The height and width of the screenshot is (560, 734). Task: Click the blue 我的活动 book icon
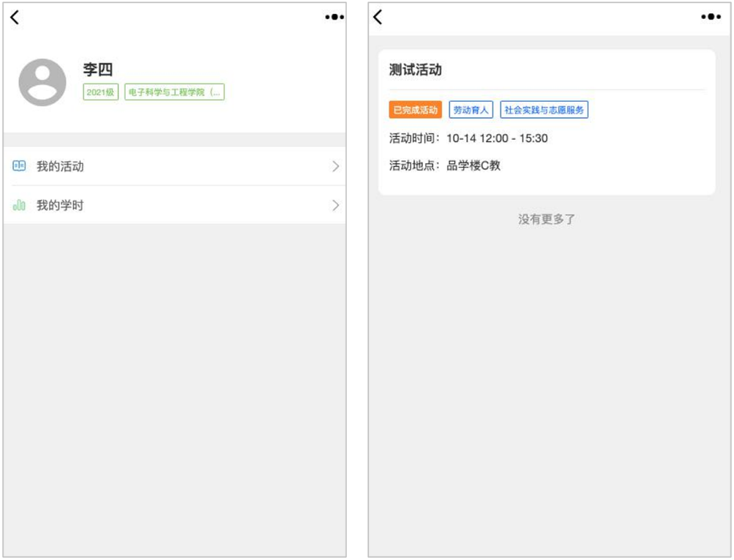[x=19, y=166]
